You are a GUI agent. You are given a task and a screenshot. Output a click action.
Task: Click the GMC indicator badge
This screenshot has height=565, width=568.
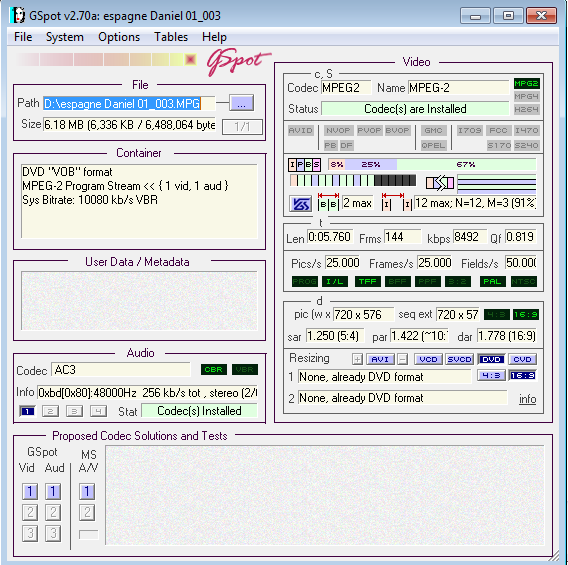pos(433,130)
